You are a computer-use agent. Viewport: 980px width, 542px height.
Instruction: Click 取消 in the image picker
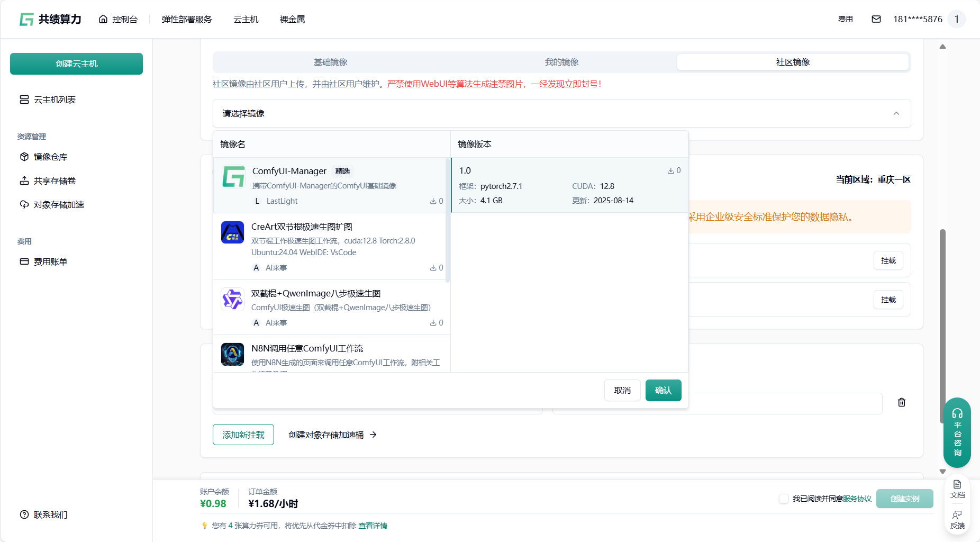pos(622,391)
